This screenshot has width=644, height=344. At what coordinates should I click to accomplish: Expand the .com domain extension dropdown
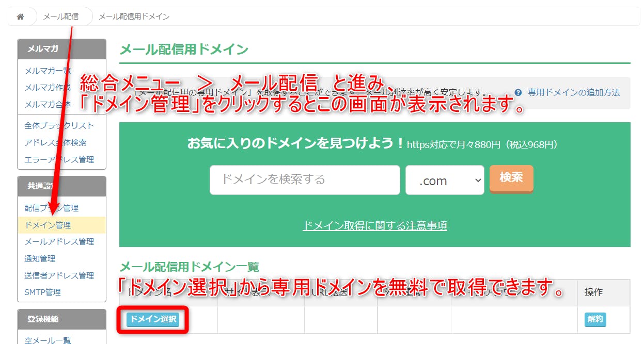[x=444, y=180]
